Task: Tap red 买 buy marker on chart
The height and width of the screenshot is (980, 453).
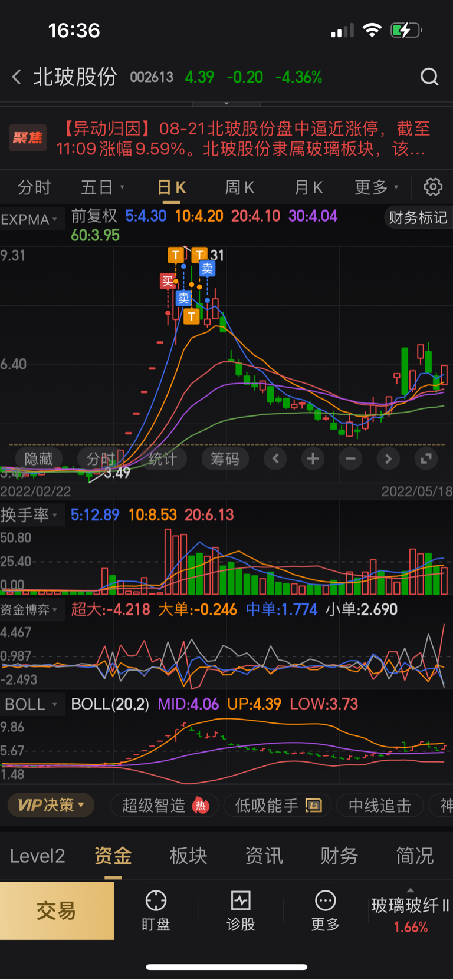Action: (168, 281)
